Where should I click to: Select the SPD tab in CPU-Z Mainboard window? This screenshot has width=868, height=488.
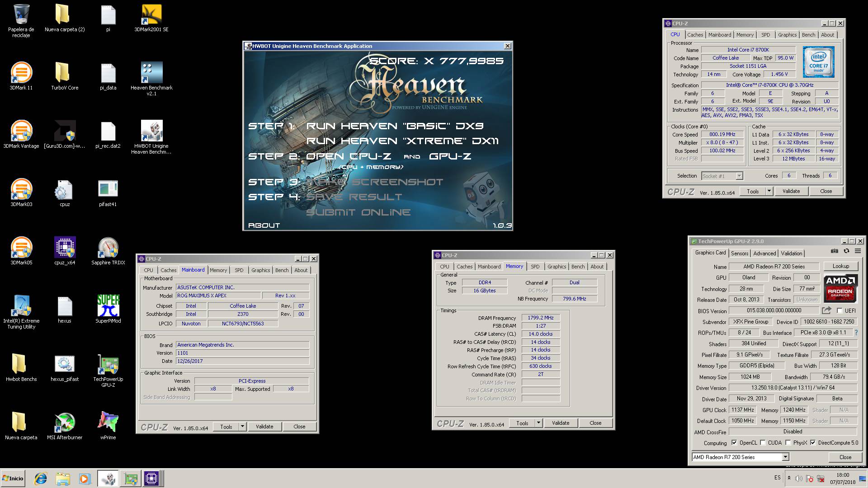(239, 270)
